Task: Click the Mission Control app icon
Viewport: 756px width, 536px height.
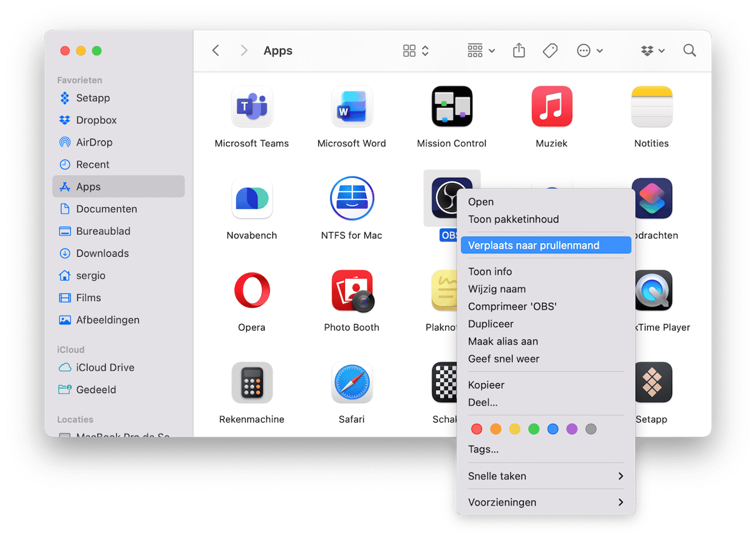Action: click(x=451, y=107)
